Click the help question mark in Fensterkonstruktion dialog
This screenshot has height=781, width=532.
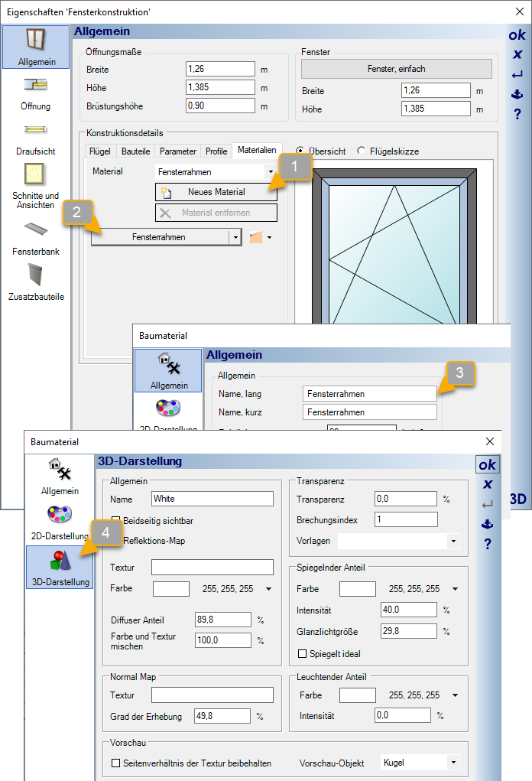pos(517,114)
